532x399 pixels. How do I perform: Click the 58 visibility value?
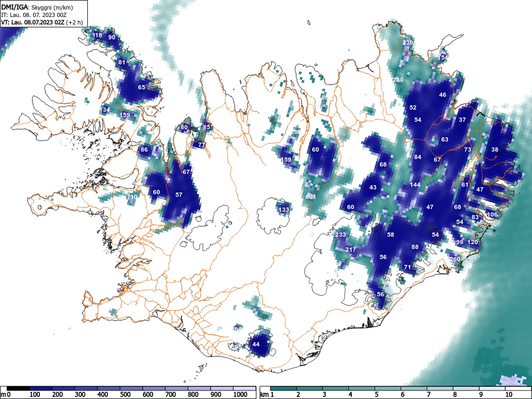390,235
